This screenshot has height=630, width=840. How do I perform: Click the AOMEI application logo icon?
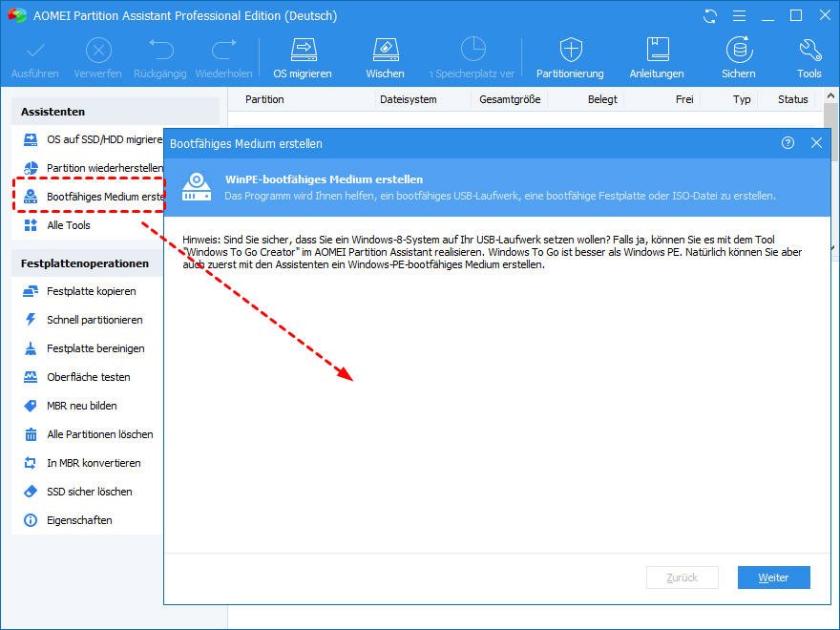16,15
